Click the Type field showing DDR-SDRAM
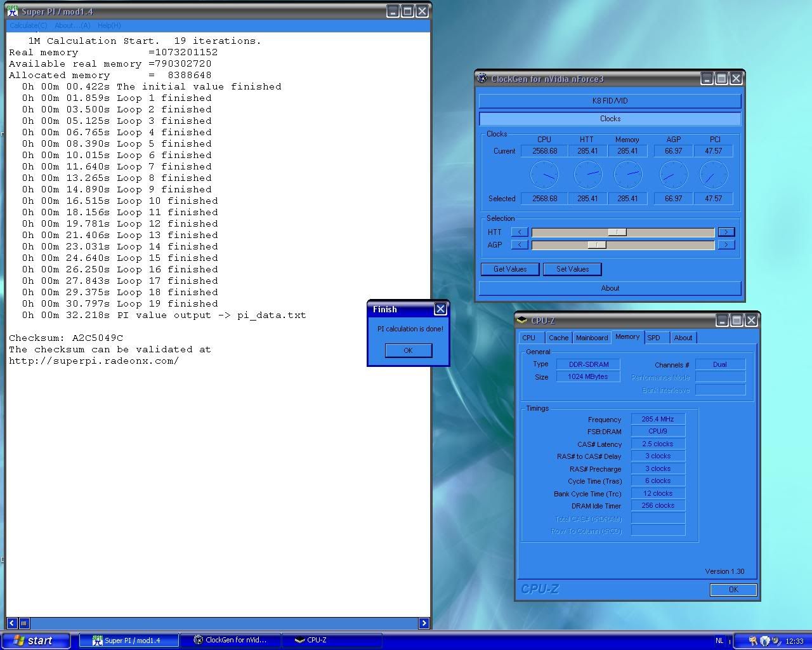This screenshot has height=650, width=812. (588, 364)
